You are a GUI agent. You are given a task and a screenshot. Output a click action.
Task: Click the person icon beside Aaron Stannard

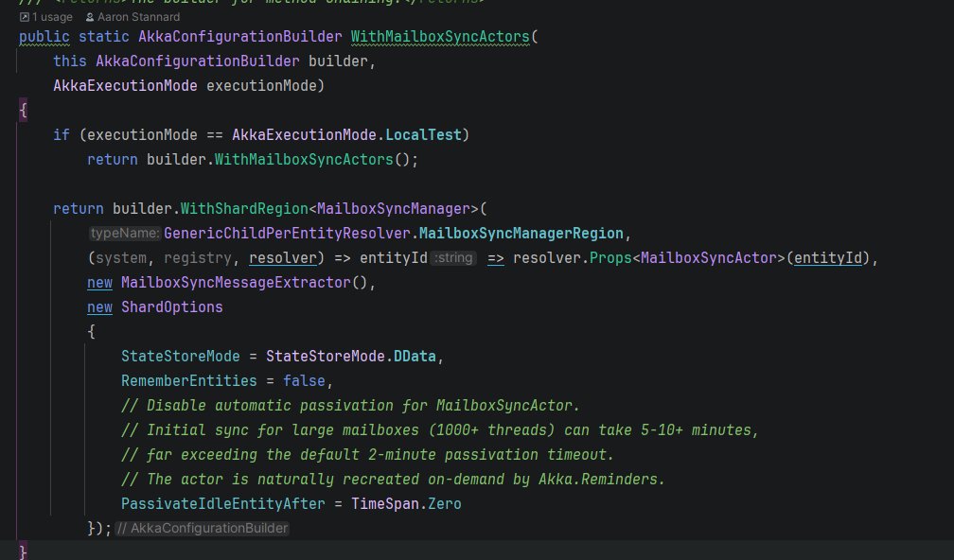click(90, 17)
